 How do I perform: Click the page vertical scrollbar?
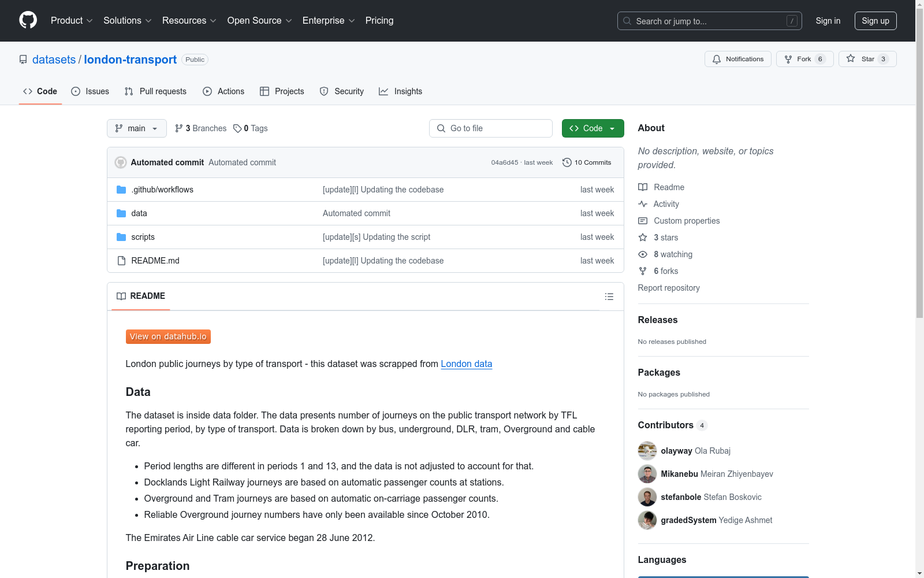pyautogui.click(x=919, y=162)
